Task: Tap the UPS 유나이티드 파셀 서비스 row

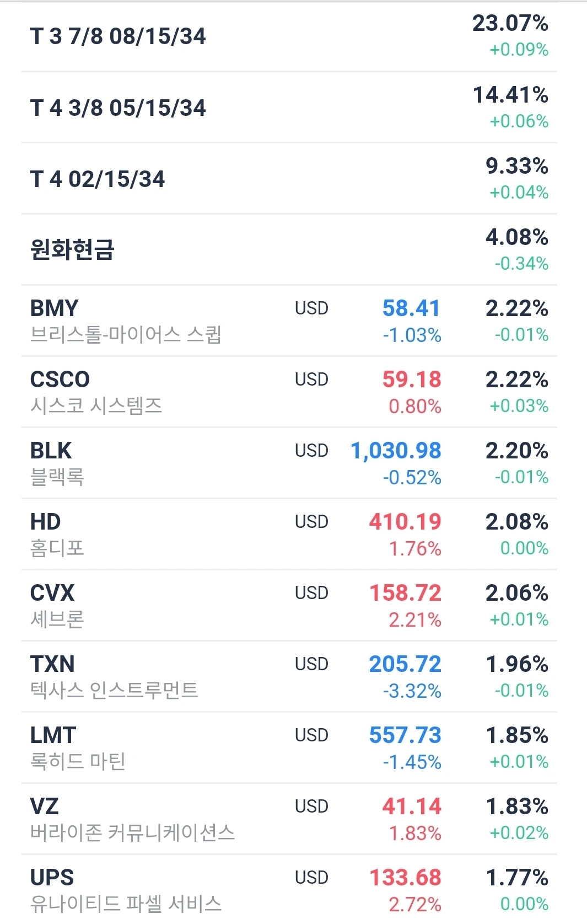Action: (165, 889)
